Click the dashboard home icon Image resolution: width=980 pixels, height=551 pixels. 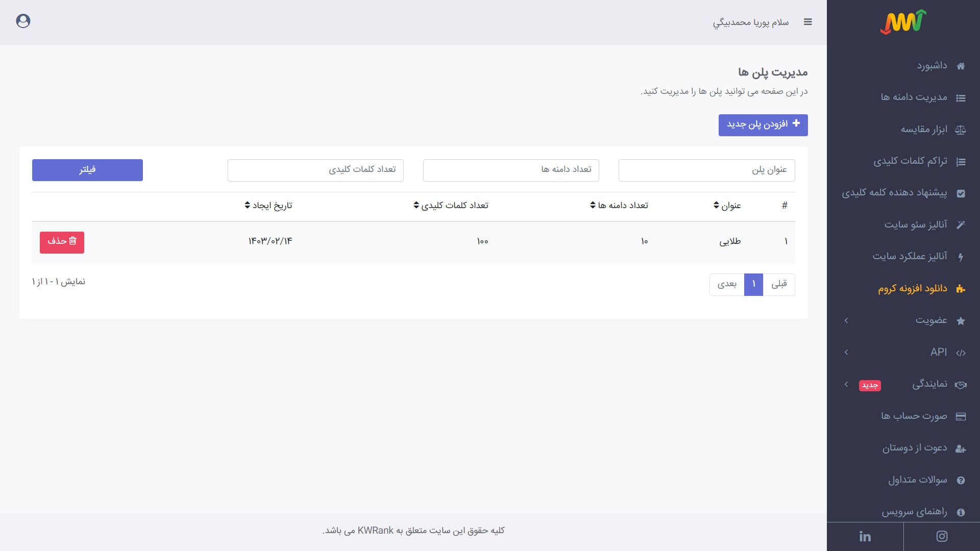961,66
